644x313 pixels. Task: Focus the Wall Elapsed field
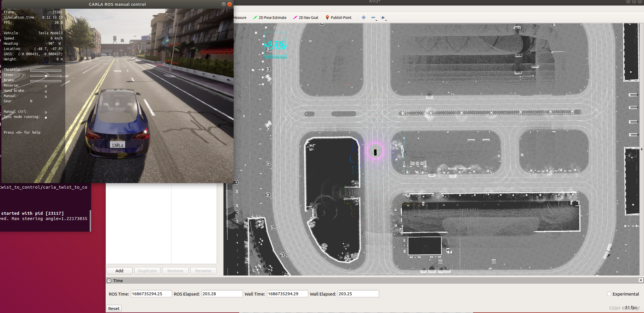tap(358, 294)
